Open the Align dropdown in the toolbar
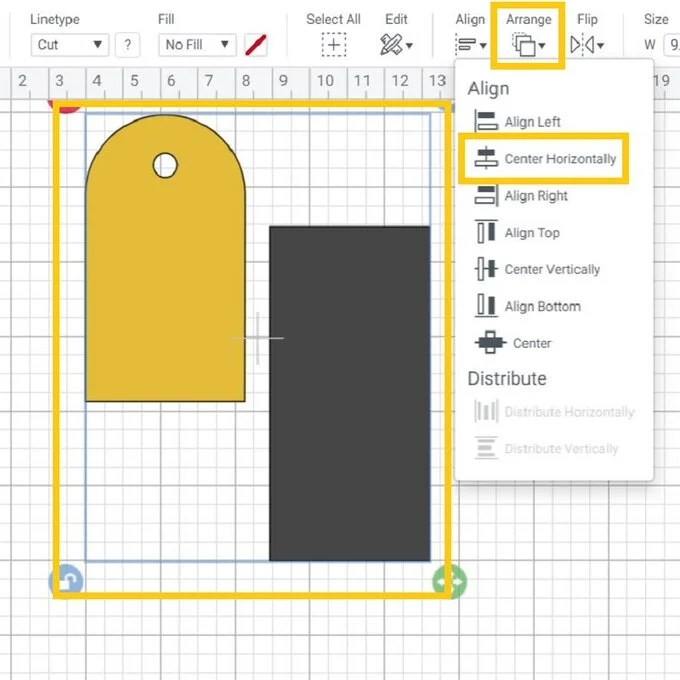Screen dimensions: 680x680 click(x=471, y=45)
